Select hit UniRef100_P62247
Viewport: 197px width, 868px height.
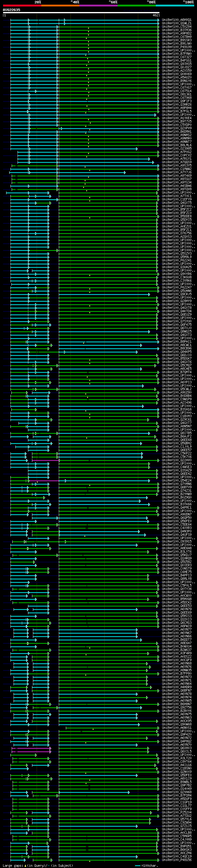(177, 287)
